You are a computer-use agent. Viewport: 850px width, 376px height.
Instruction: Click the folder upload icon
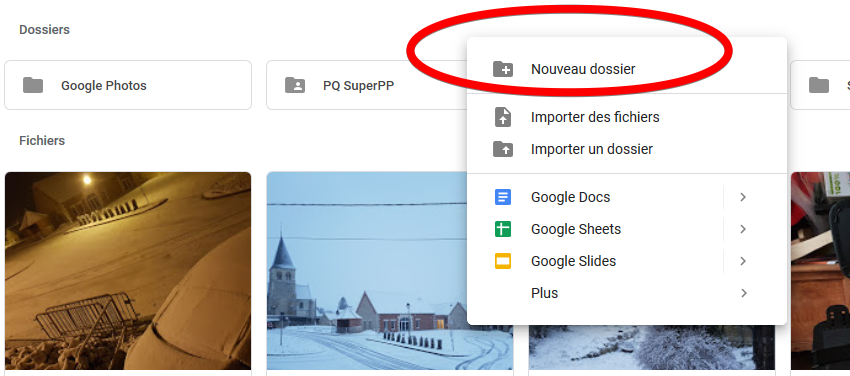(x=503, y=149)
